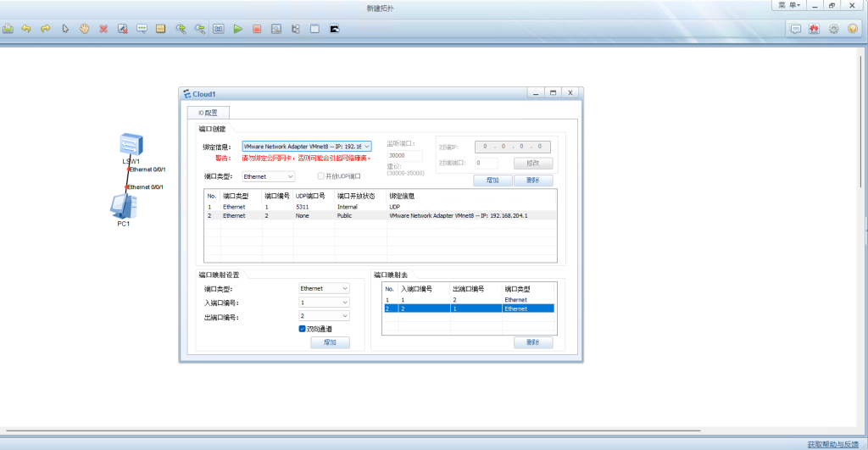Viewport: 868px width, 450px height.
Task: Click the red Stop Devices icon
Action: tap(257, 29)
